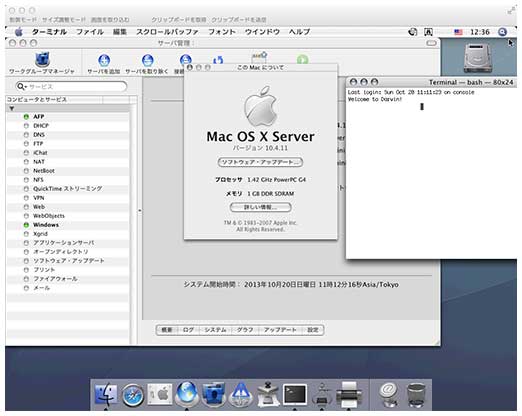Select the hard disk icon on desktop
Viewport: 522px width, 416px height.
pos(478,58)
